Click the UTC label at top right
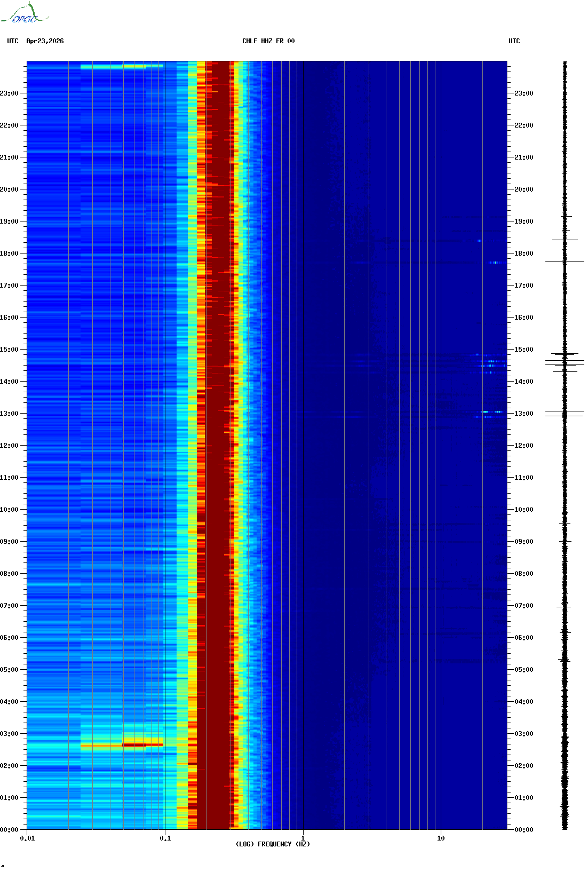Screen dimensions: 588x872 (x=514, y=41)
